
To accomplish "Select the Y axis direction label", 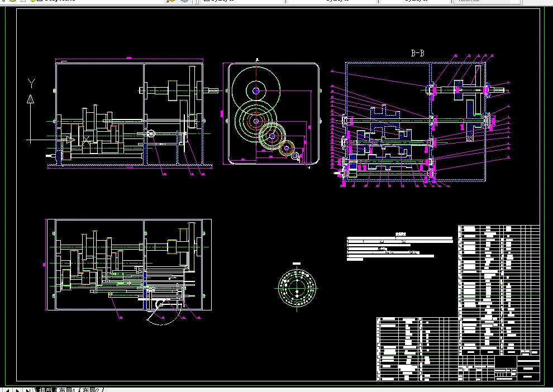I will coord(31,84).
